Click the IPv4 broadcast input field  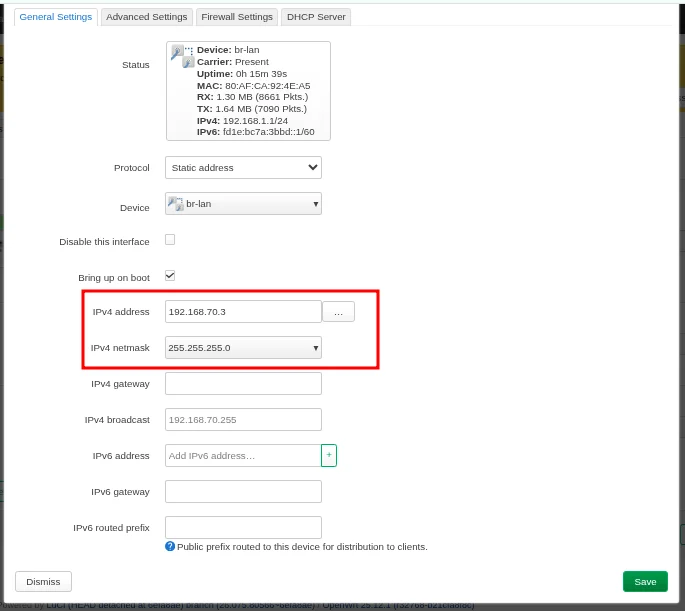coord(243,420)
